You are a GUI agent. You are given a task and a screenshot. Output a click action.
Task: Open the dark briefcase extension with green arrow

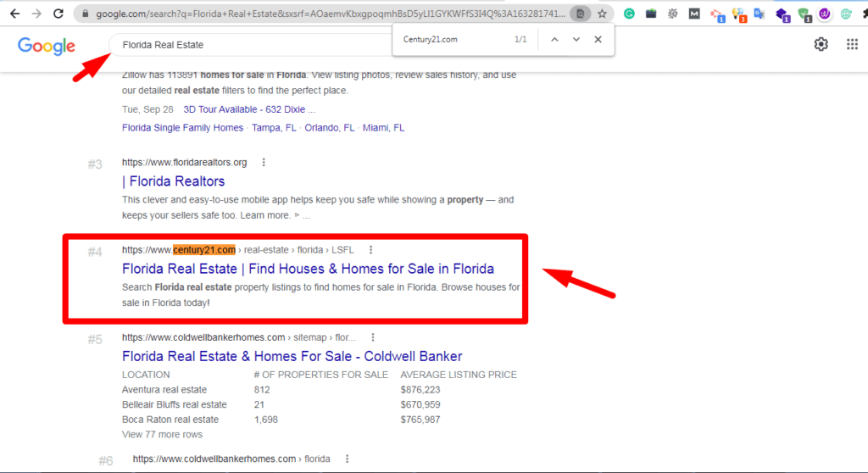point(651,14)
